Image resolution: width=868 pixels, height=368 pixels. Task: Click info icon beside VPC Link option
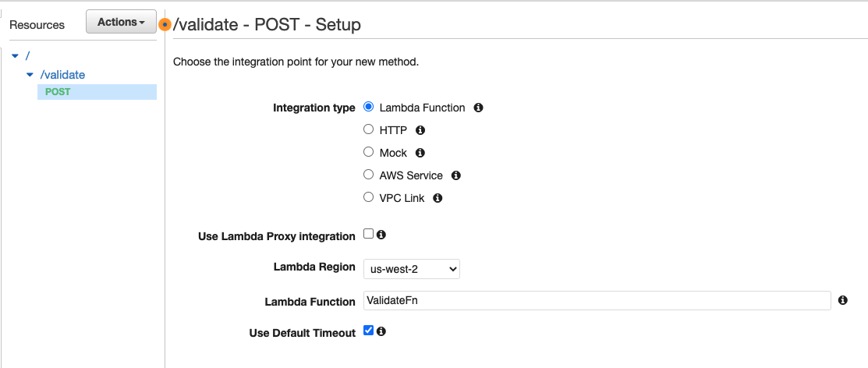coord(438,198)
